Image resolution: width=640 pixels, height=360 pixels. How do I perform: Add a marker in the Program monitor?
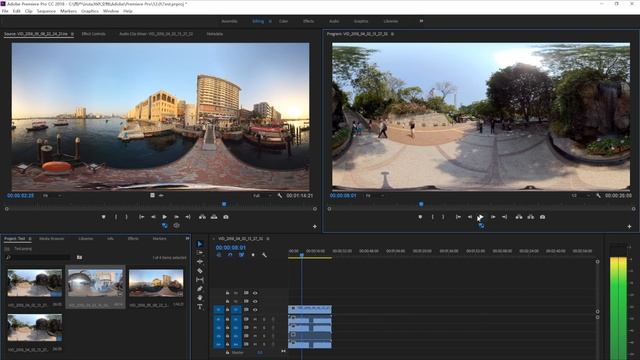[x=420, y=217]
